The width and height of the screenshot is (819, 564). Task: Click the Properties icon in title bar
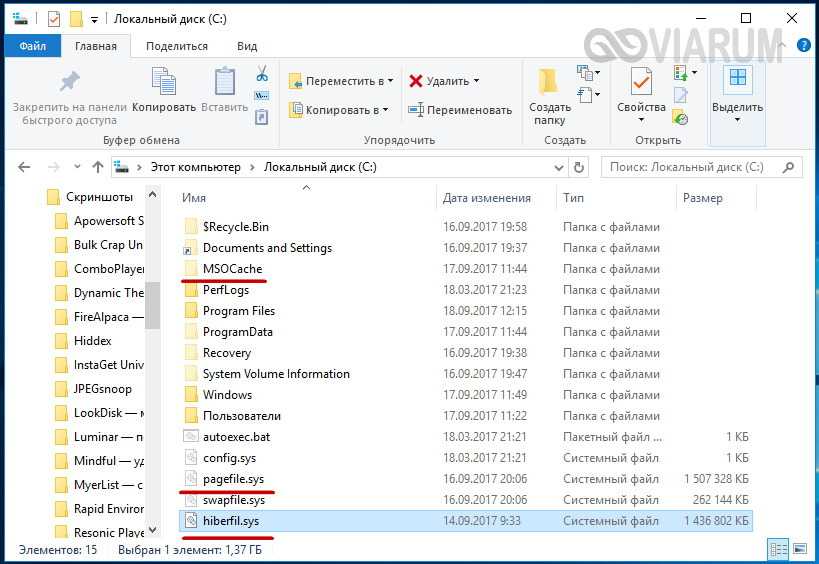tap(54, 19)
